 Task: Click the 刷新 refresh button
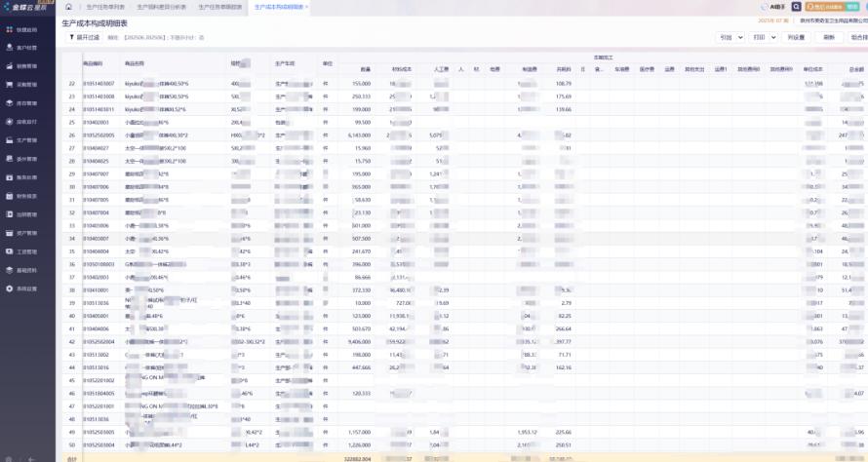829,37
